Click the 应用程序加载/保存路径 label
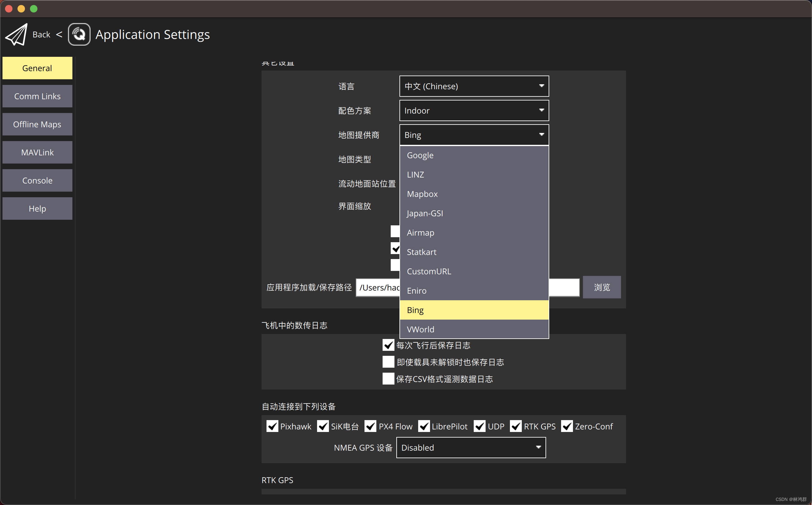Screen dimensions: 812x505 pos(309,287)
